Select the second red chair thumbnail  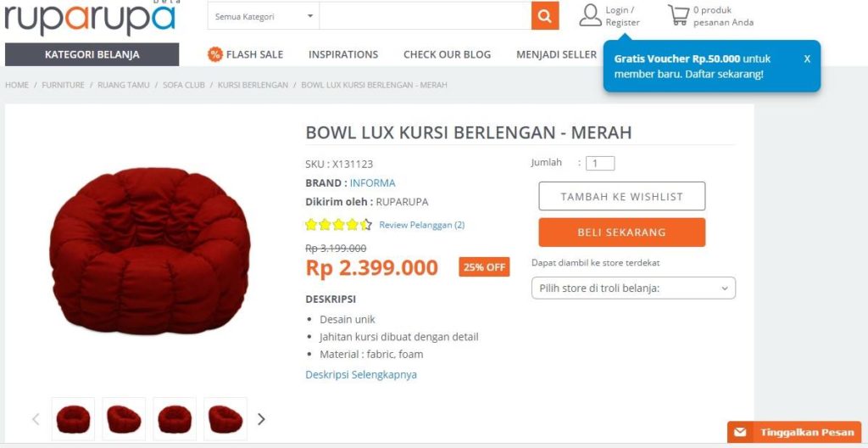point(124,419)
